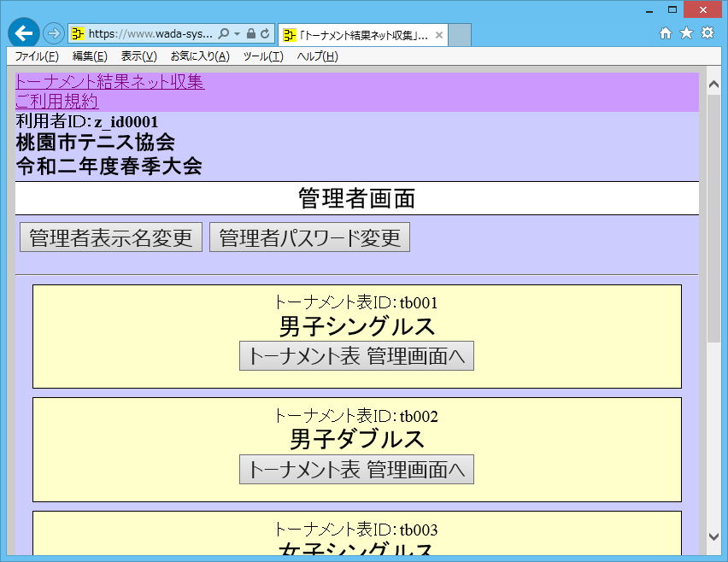Open 男子ダブルス tournament management screen button
The image size is (728, 562).
tap(356, 470)
